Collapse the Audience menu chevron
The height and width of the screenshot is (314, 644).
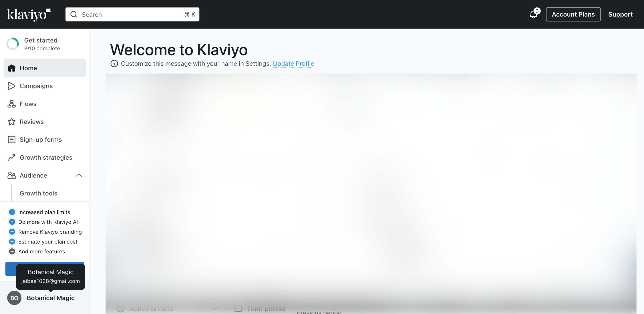click(79, 175)
